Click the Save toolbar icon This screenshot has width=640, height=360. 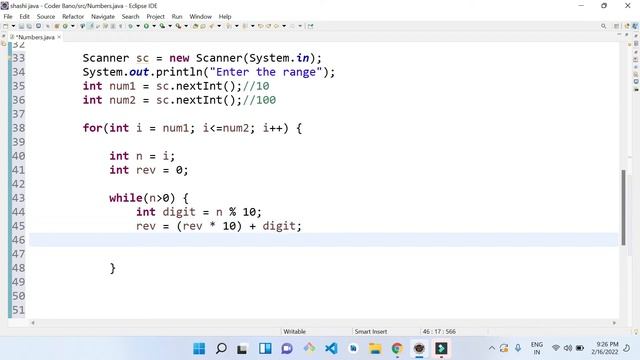pos(21,26)
